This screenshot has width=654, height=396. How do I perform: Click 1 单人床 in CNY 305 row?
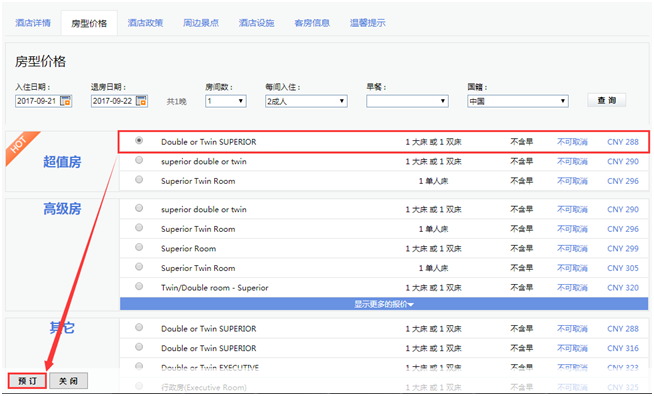(433, 268)
